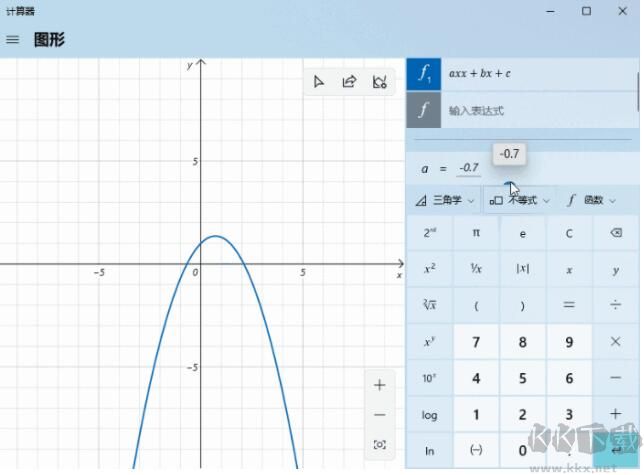
Task: Expand the 三角学 trigonometry dropdown
Action: pos(445,200)
